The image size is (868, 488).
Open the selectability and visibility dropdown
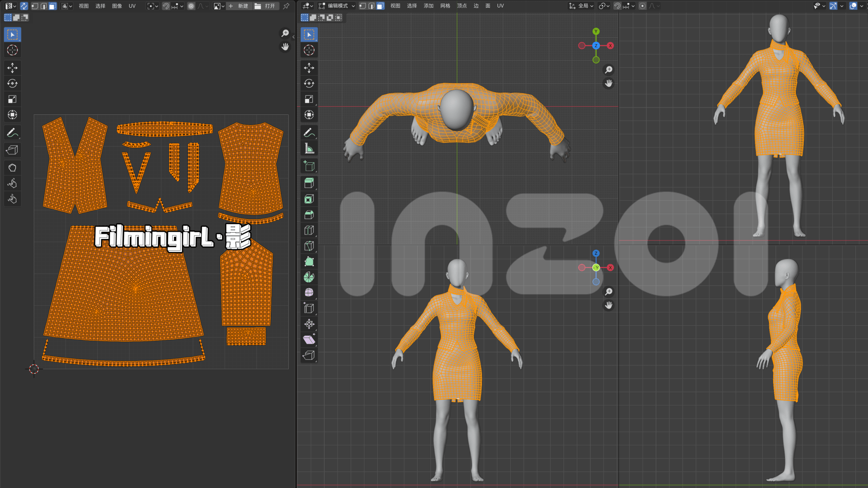coord(819,6)
